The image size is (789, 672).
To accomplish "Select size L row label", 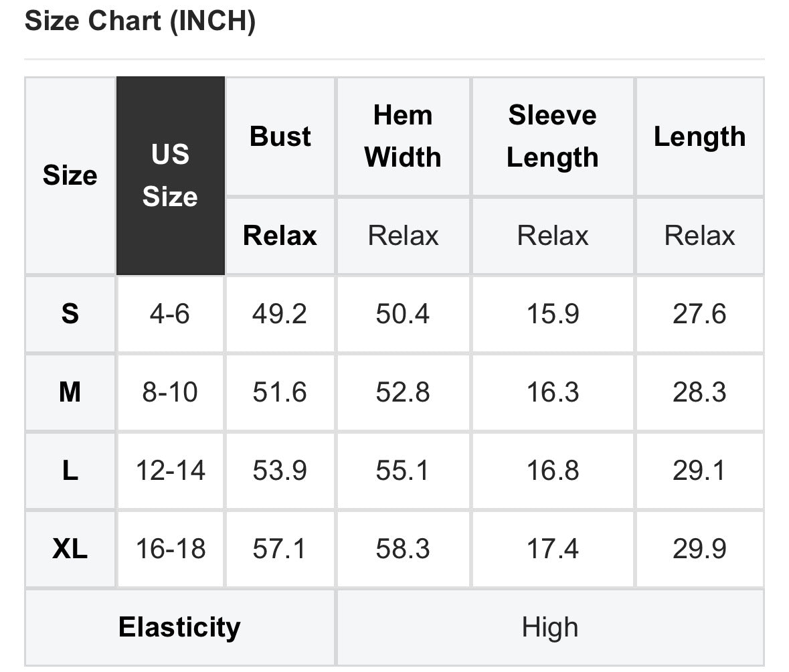I will 70,471.
